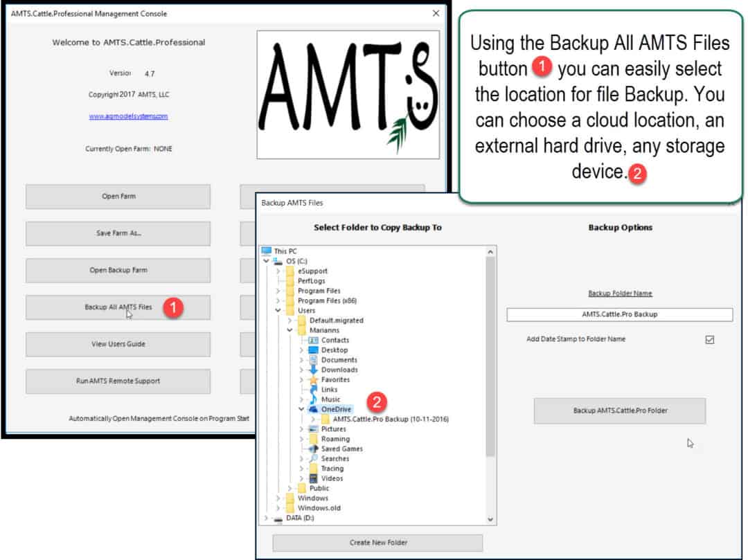
Task: Click the Backup AMTS.Cattle.Pro Folder button
Action: point(619,411)
